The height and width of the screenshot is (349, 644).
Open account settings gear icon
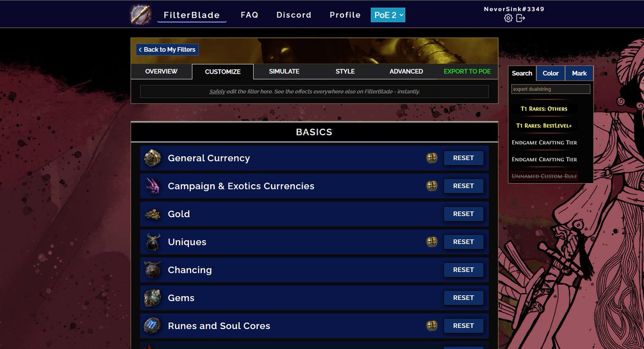pyautogui.click(x=508, y=18)
